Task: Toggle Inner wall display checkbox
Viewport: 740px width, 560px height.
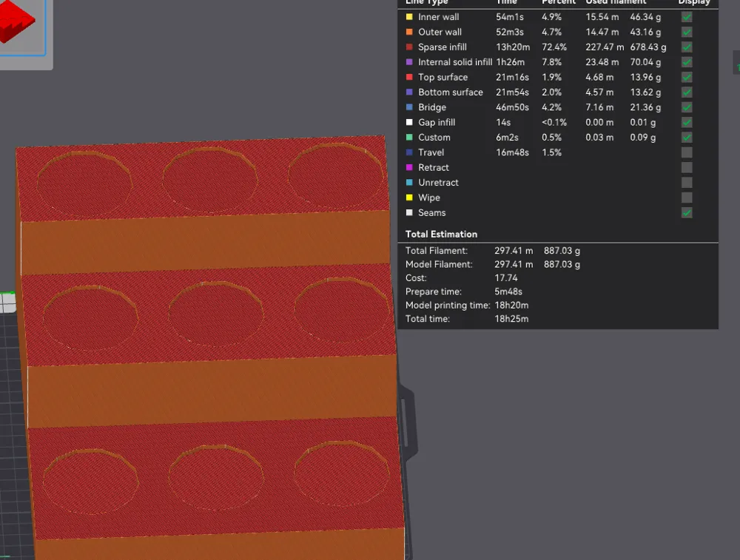Action: (x=687, y=17)
